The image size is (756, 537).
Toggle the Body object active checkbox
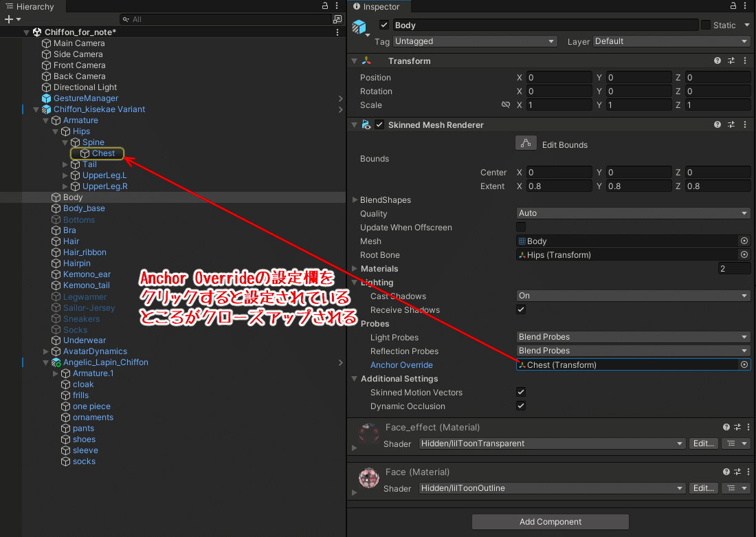(x=384, y=25)
